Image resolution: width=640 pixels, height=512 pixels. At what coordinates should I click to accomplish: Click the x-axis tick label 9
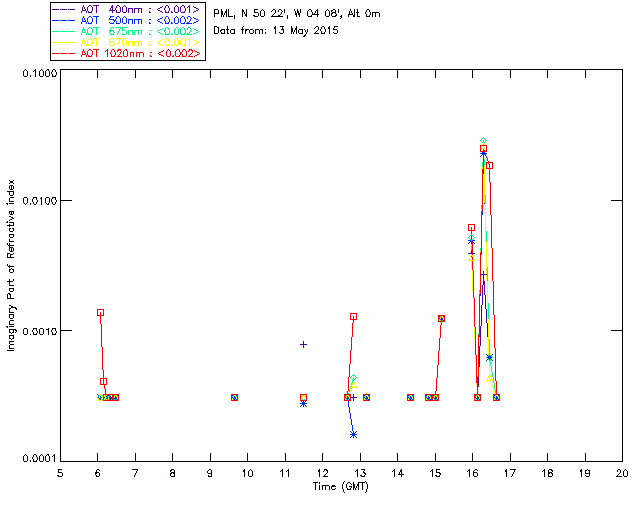pos(210,474)
